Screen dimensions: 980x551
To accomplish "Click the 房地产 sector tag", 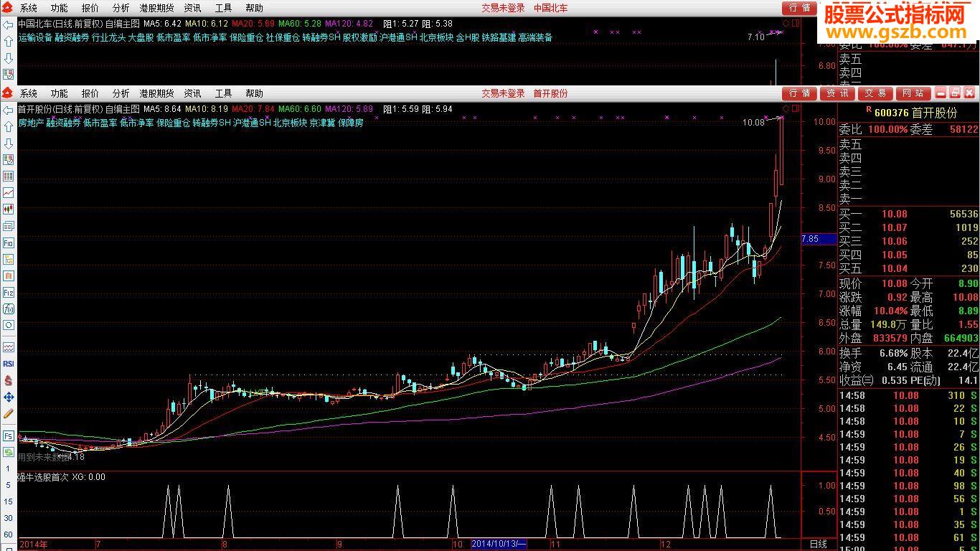I will [32, 123].
